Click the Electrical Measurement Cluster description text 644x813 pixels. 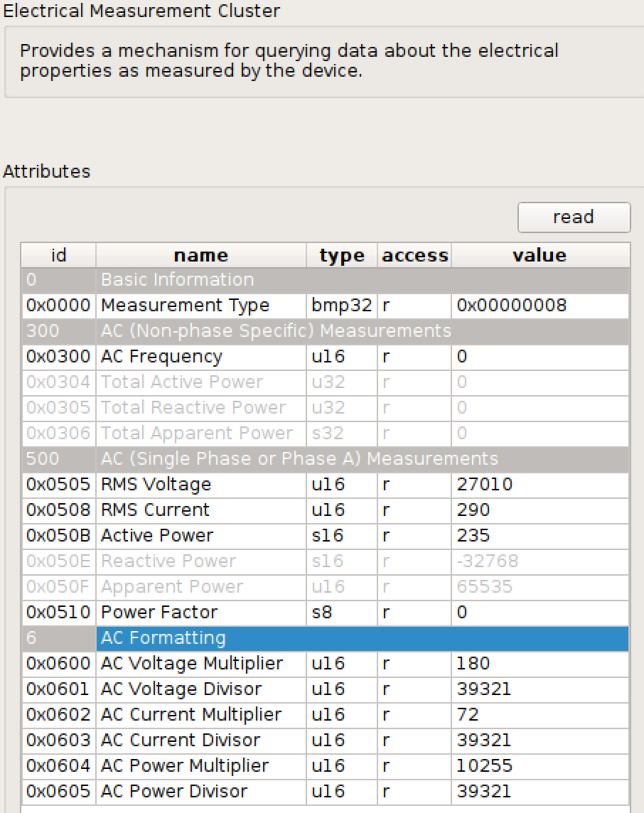point(289,60)
